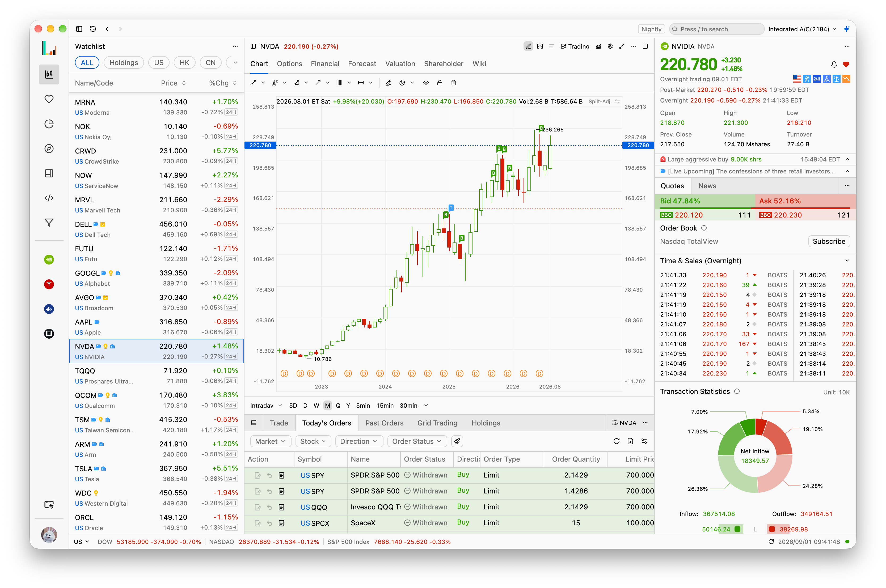Click the history clock icon in title bar
Viewport: 886px width, 588px height.
click(93, 29)
